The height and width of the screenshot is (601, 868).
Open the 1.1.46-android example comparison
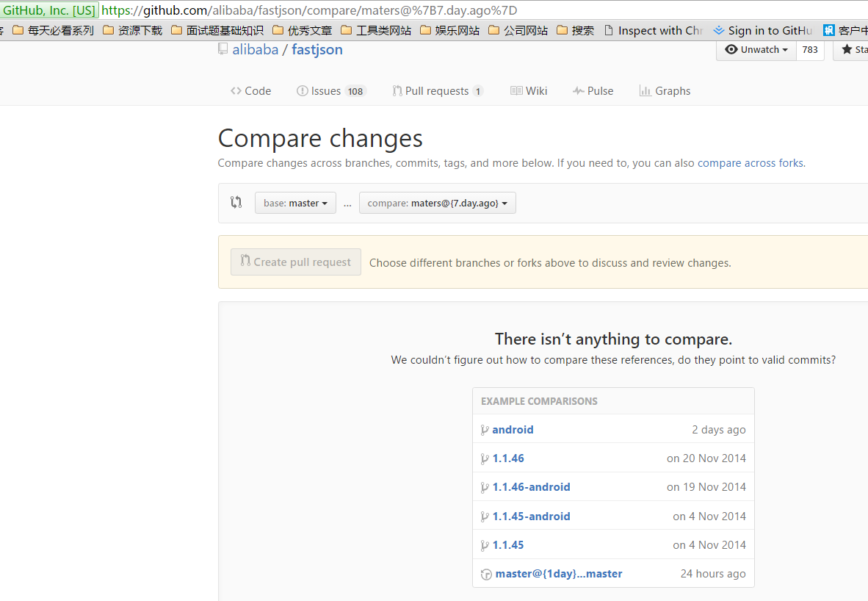click(x=532, y=487)
